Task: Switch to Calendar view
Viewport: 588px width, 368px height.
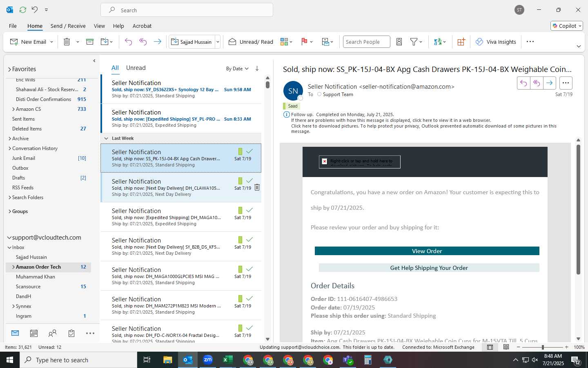Action: coord(34,333)
